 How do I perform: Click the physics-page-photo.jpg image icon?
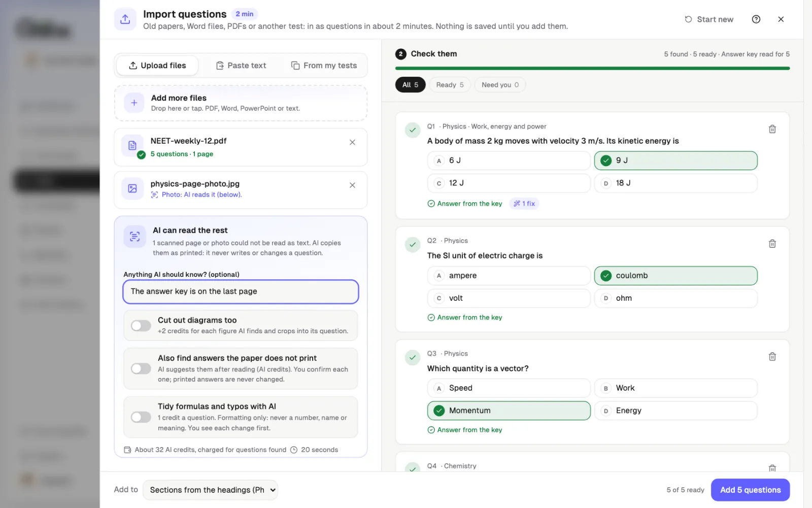132,188
